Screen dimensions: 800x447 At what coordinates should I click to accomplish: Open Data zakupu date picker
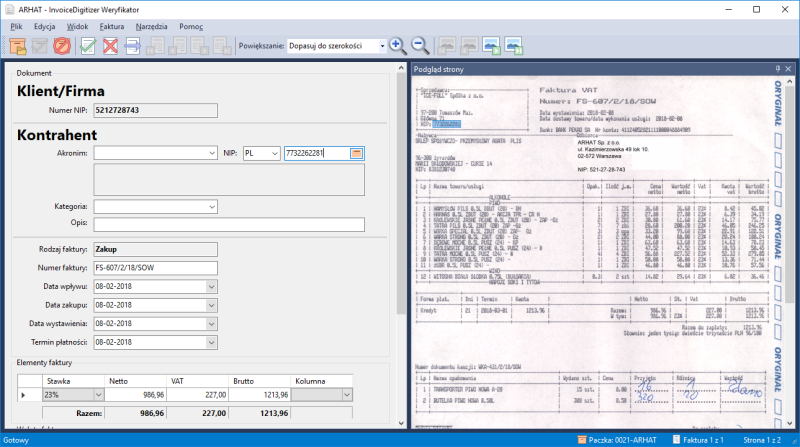tap(211, 305)
